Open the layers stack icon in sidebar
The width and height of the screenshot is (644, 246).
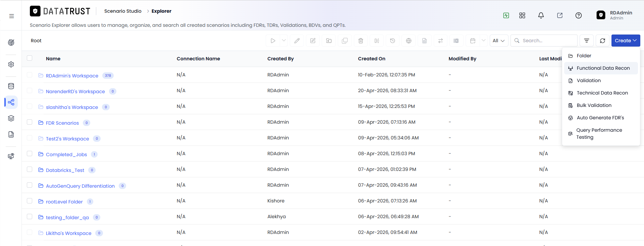[x=11, y=118]
